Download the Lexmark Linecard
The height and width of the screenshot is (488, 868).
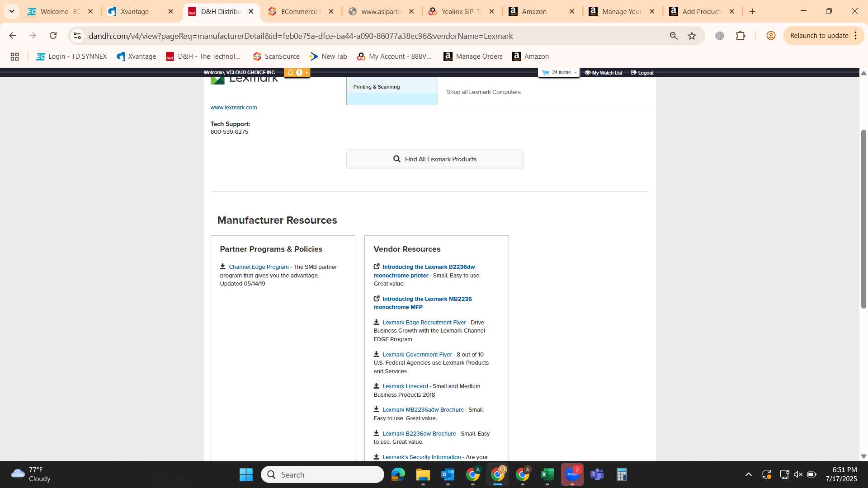click(405, 386)
